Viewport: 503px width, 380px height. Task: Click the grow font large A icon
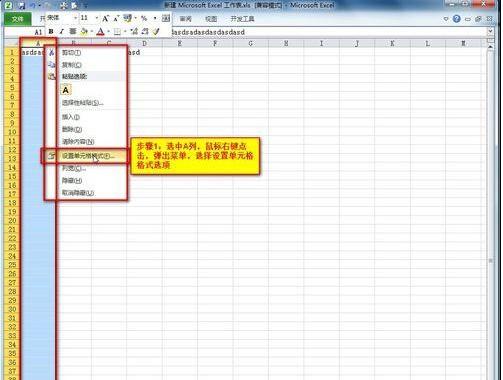(105, 18)
